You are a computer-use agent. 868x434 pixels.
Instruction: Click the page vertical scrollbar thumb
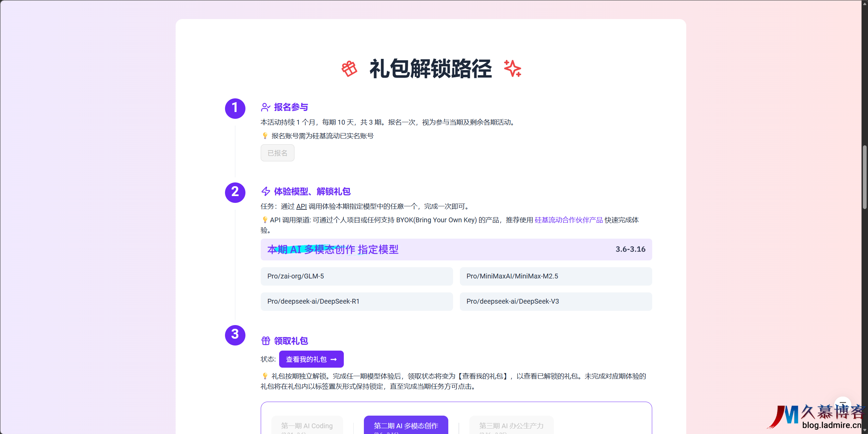coord(865,177)
